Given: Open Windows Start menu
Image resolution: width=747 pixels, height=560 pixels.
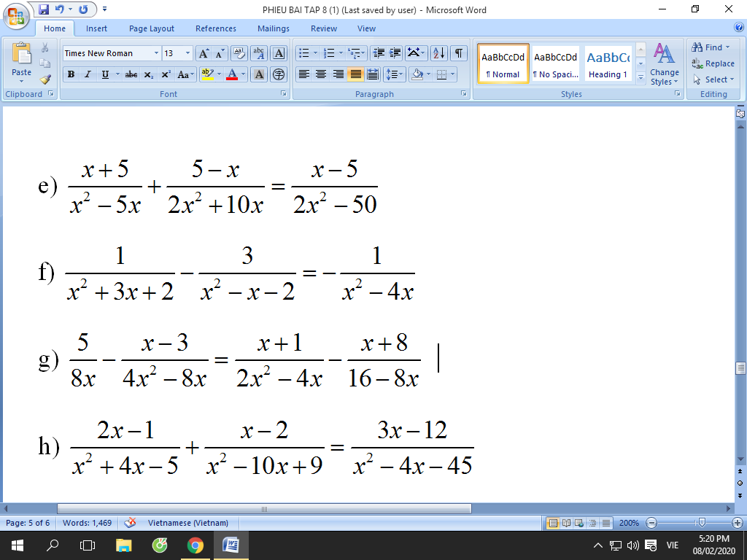Looking at the screenshot, I should (x=18, y=545).
